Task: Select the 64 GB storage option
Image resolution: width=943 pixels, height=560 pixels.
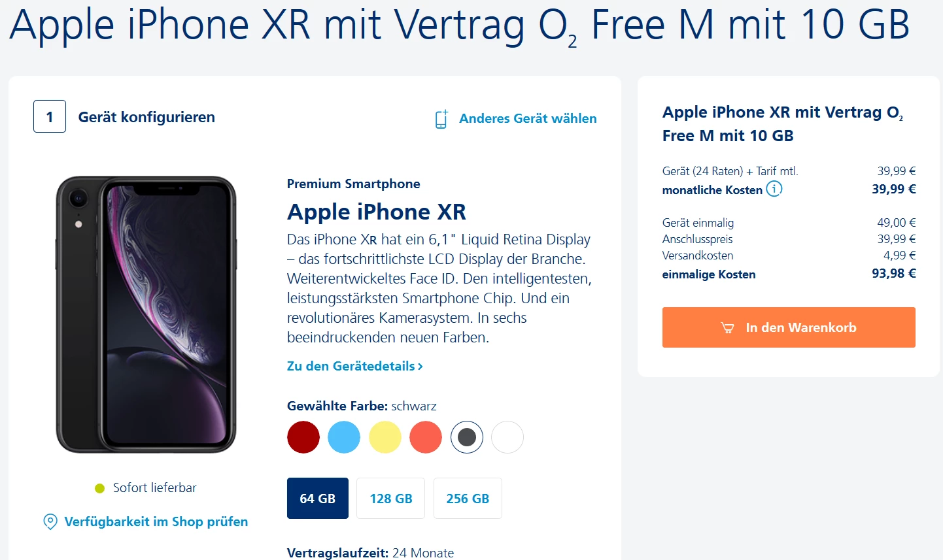Action: 318,499
